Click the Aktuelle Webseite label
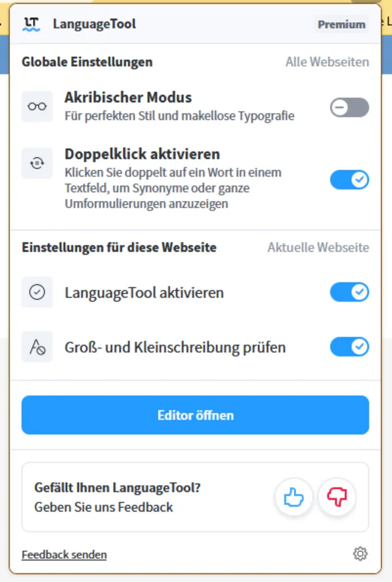Image resolution: width=392 pixels, height=582 pixels. coord(318,248)
